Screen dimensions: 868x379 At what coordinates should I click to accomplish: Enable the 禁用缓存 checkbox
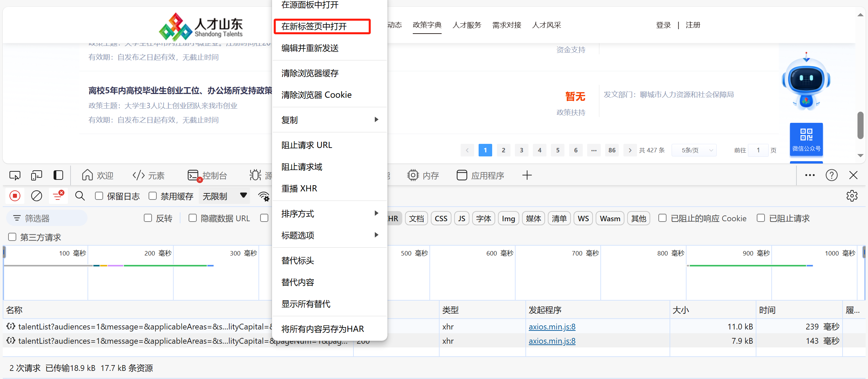pyautogui.click(x=153, y=196)
